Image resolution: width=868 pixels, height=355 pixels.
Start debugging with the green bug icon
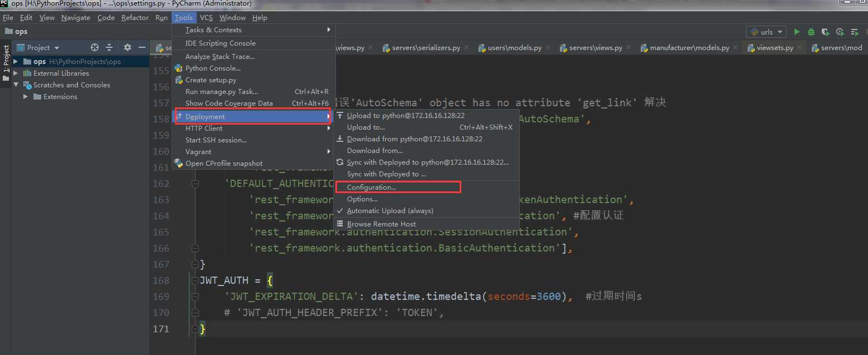pos(811,32)
